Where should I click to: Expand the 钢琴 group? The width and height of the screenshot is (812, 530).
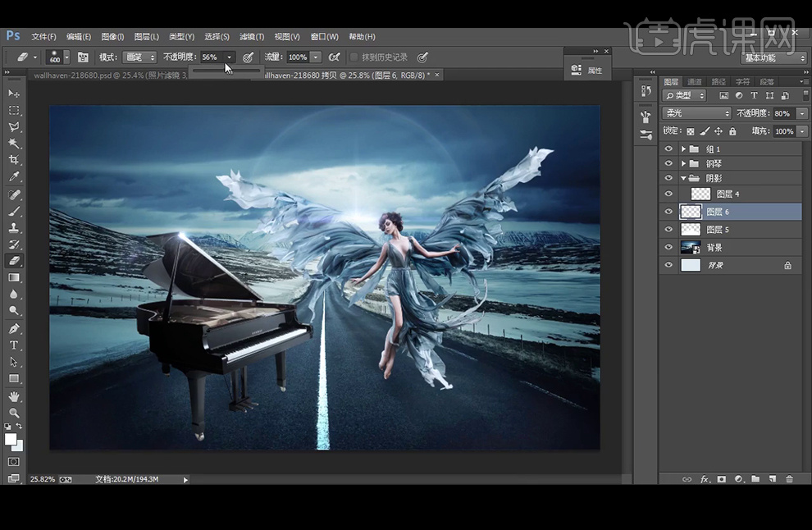683,163
